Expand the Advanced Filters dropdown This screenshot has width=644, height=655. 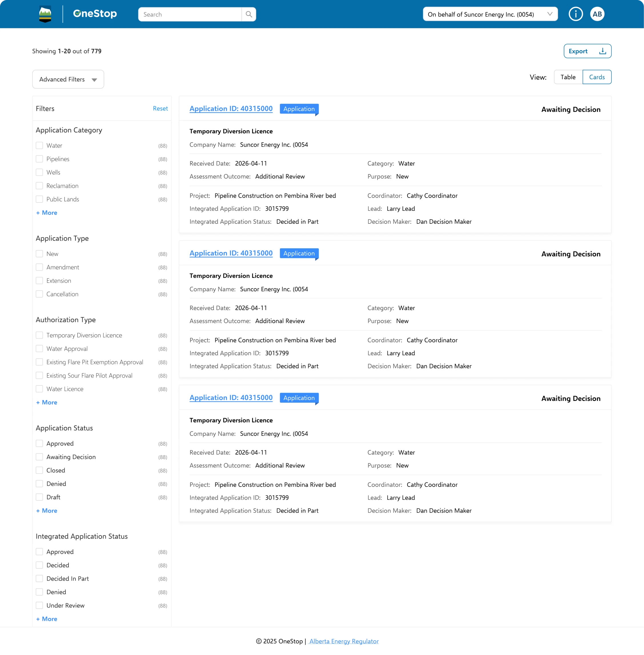(68, 79)
